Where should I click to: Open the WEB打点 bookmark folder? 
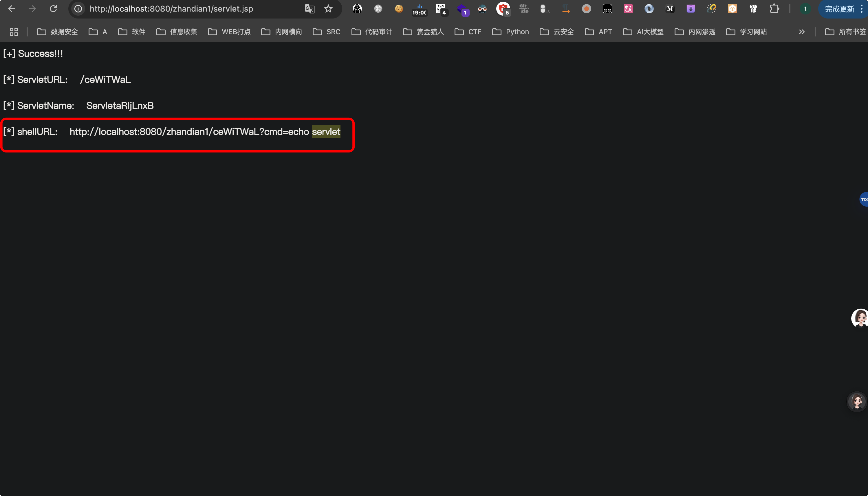point(229,32)
